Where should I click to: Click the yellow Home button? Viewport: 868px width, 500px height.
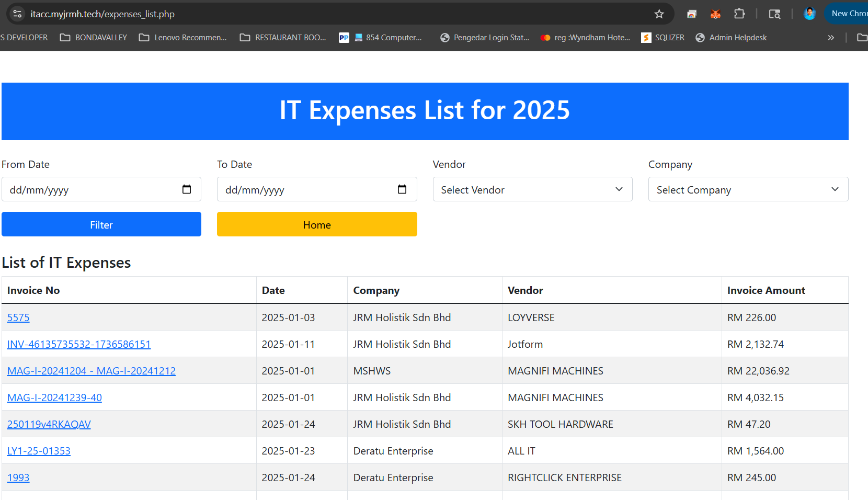pos(317,224)
